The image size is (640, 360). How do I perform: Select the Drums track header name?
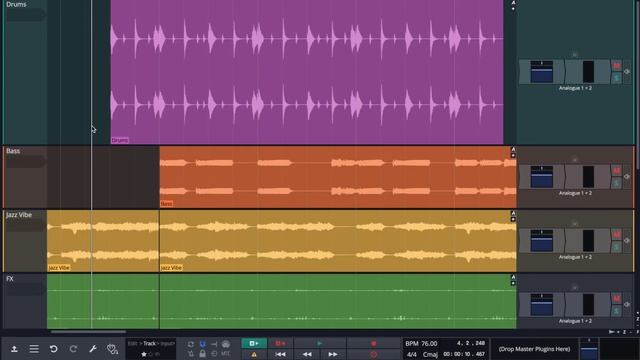click(x=16, y=4)
